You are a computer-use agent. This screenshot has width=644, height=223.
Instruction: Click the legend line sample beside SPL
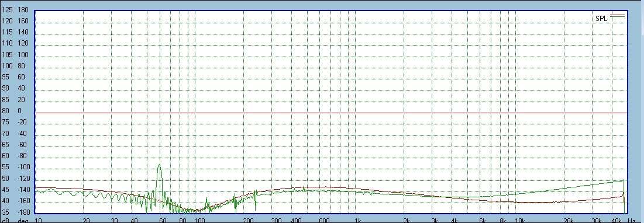coord(618,16)
